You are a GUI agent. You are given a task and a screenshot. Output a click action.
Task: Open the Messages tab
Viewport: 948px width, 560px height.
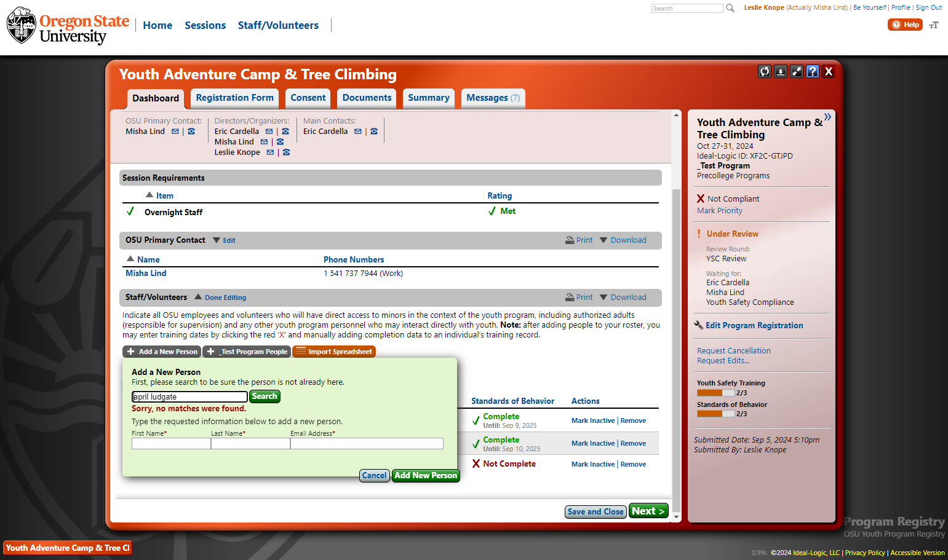(x=493, y=98)
